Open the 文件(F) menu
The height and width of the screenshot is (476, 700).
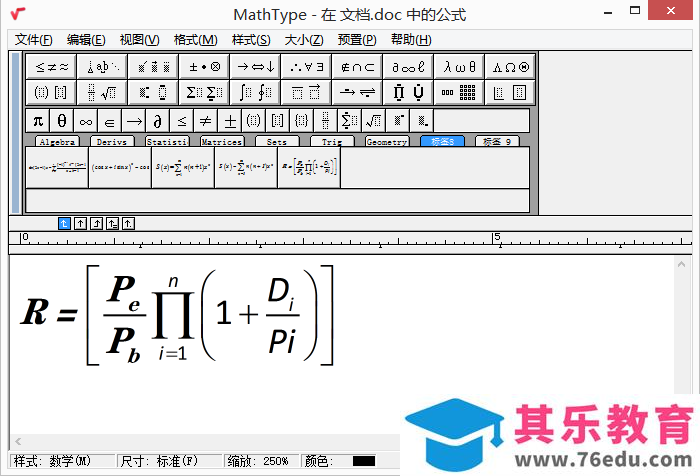[x=34, y=40]
